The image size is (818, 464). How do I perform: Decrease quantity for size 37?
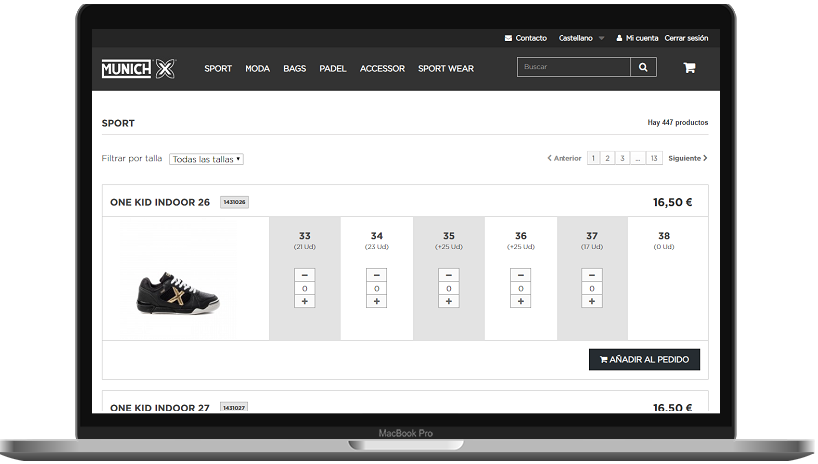(x=592, y=275)
